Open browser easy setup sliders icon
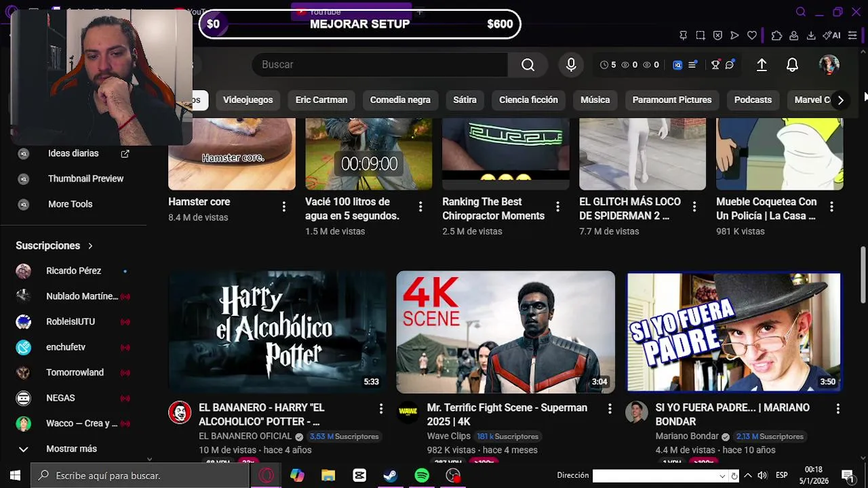868x488 pixels. 852,35
